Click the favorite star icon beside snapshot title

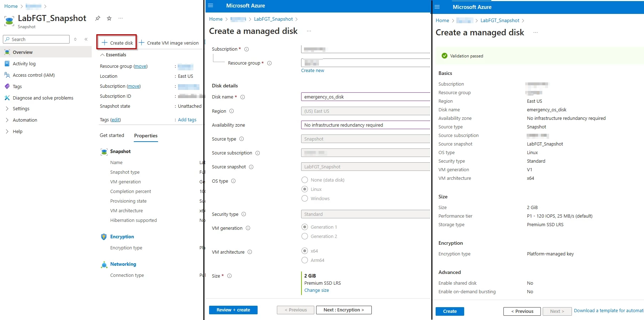pos(109,18)
